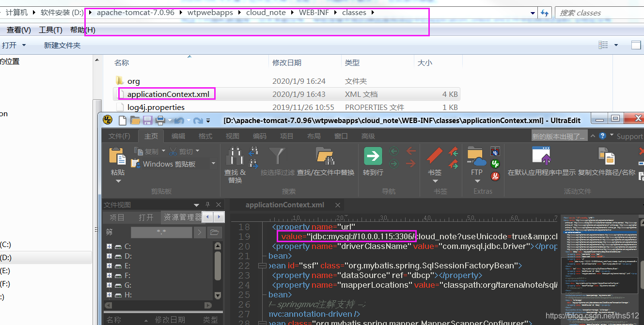Click the FTP cloud folder icon
This screenshot has height=325, width=644.
477,156
